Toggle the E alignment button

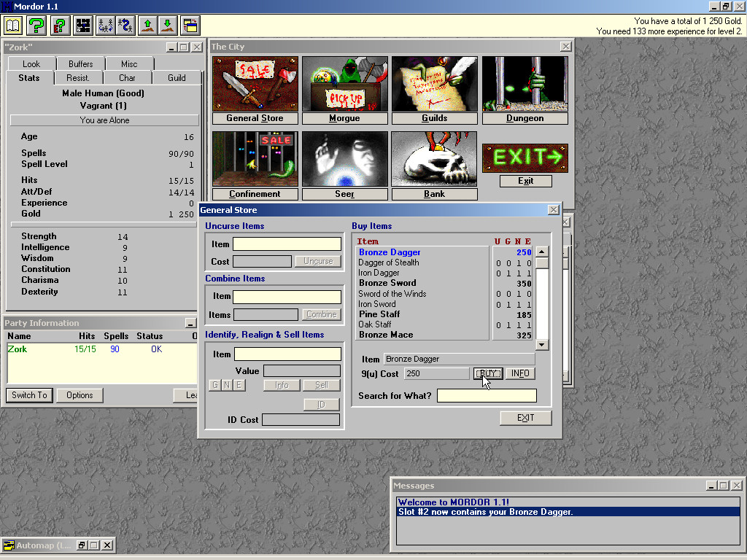[239, 385]
